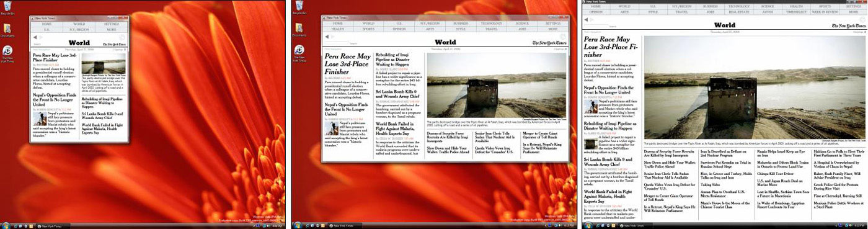868x229 pixels.
Task: Select ARTS tab in maximized window
Action: tap(624, 12)
